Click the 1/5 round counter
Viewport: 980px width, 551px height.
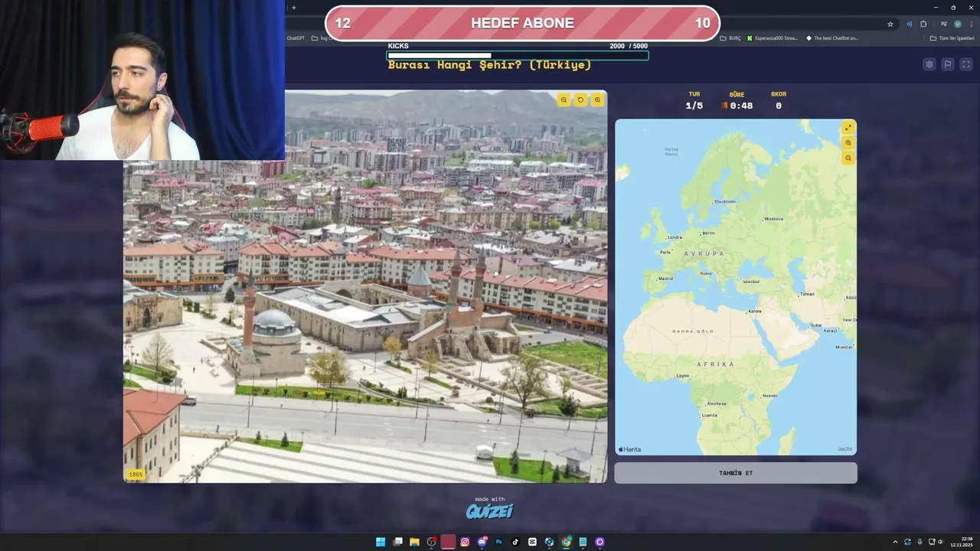point(694,106)
